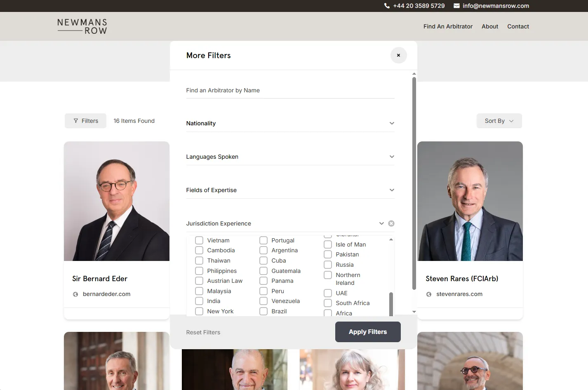
Task: Open the Find An Arbitrator menu item
Action: click(x=448, y=26)
